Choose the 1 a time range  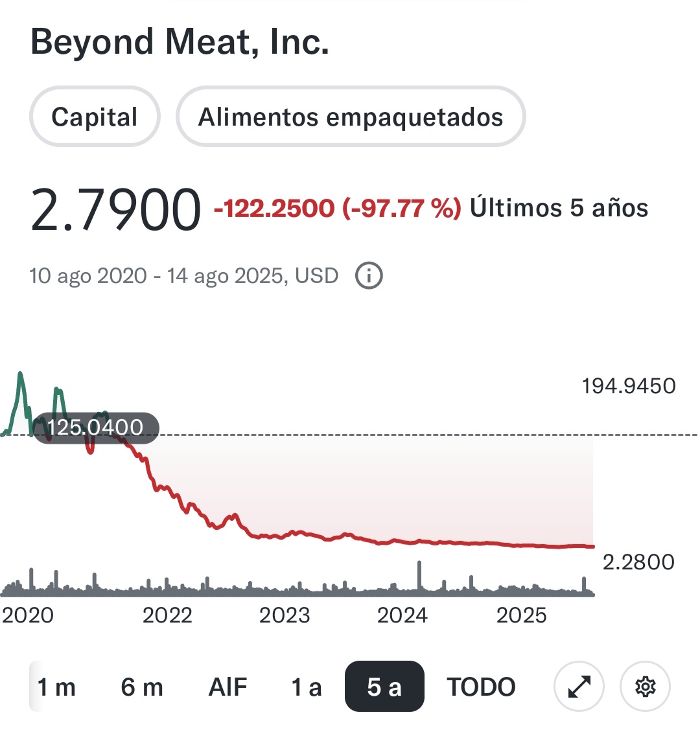pos(307,687)
